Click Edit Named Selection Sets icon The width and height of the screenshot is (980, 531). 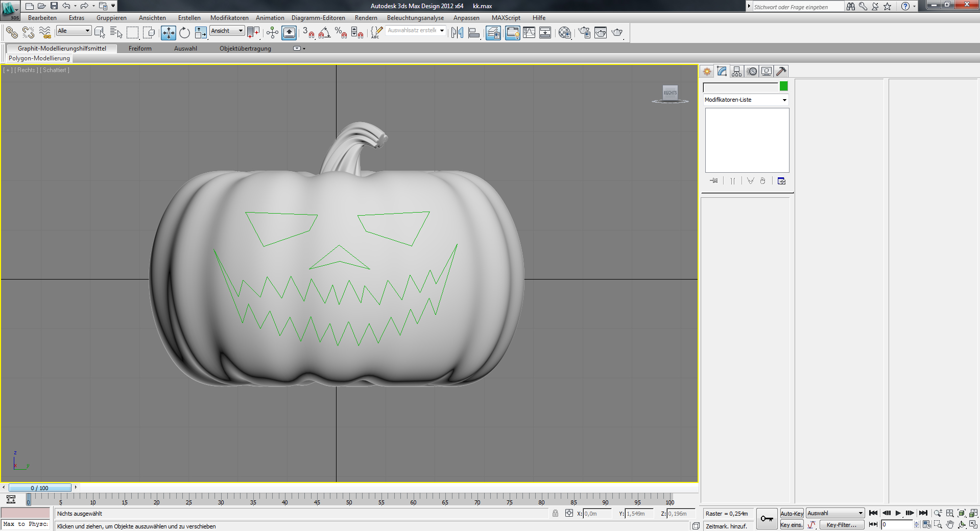376,33
